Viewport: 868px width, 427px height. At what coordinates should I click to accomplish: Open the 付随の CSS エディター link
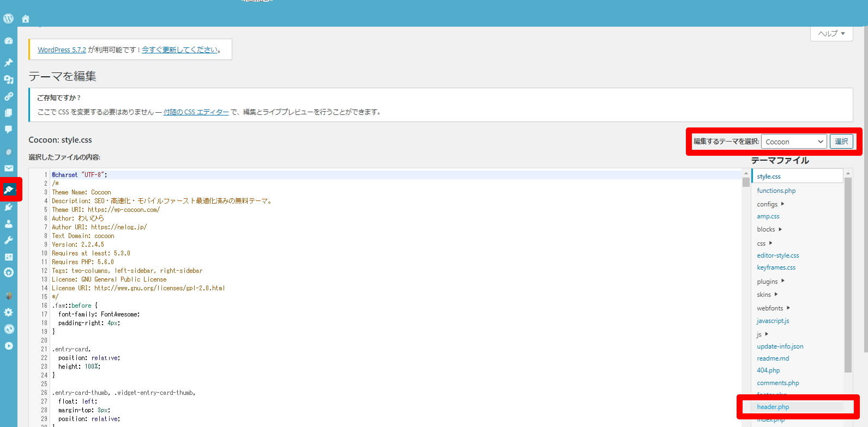(x=196, y=112)
